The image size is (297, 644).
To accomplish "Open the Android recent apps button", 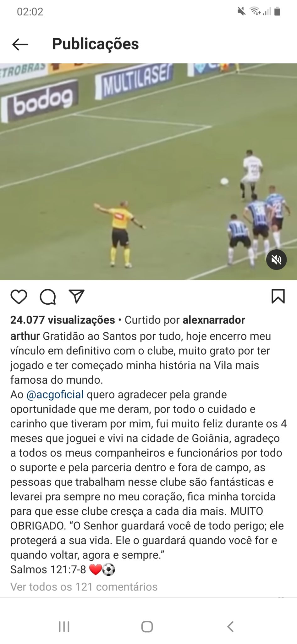I will (64, 626).
